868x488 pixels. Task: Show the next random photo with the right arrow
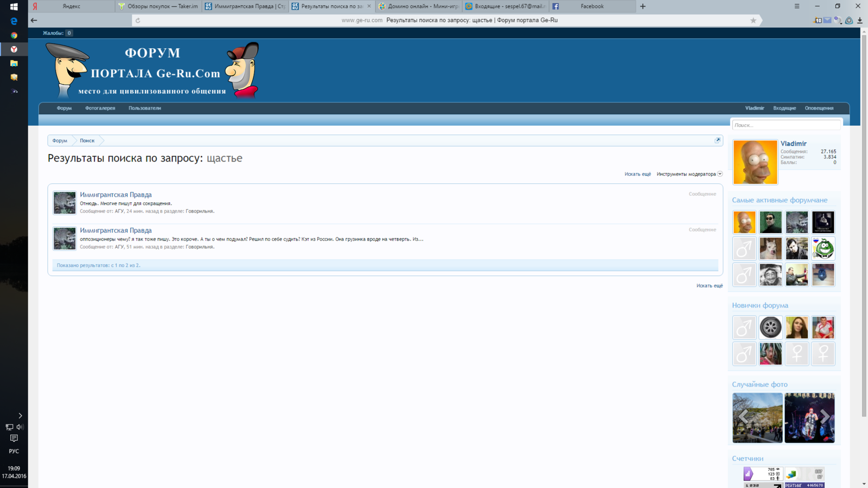tap(825, 416)
